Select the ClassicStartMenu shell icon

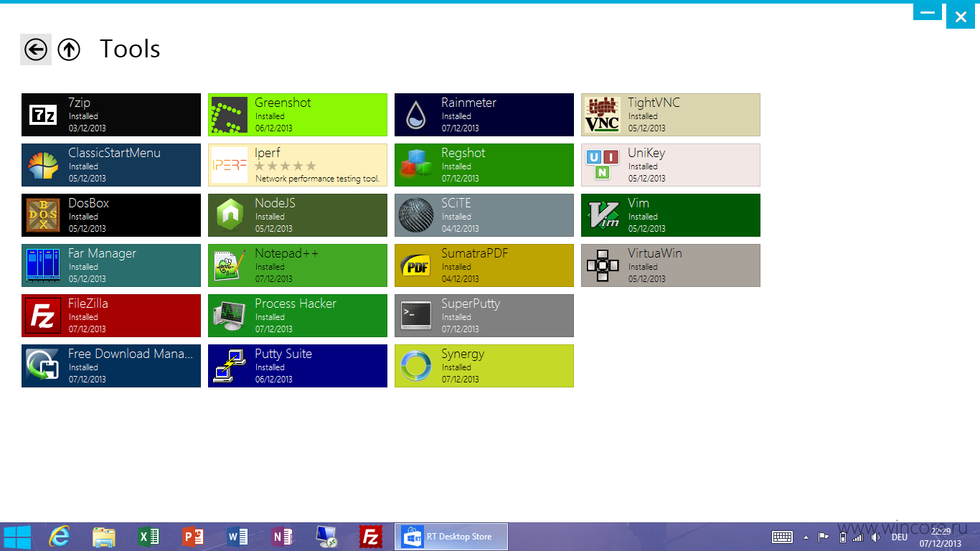pos(43,165)
